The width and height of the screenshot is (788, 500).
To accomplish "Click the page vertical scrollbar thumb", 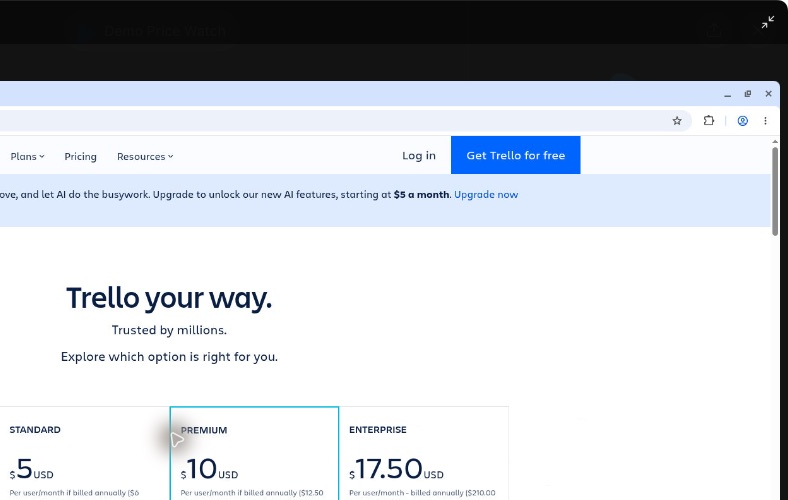I will (x=774, y=191).
